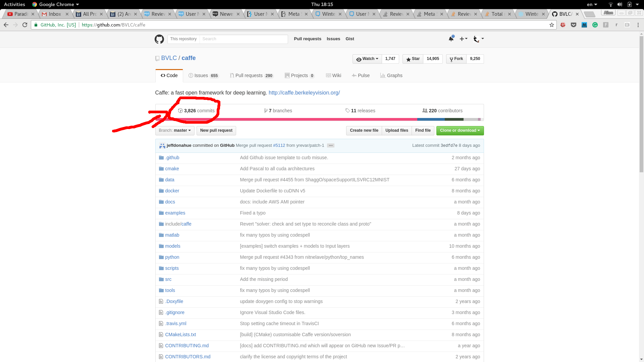Open the plus create-new dropdown
This screenshot has width=644, height=362.
click(463, 39)
